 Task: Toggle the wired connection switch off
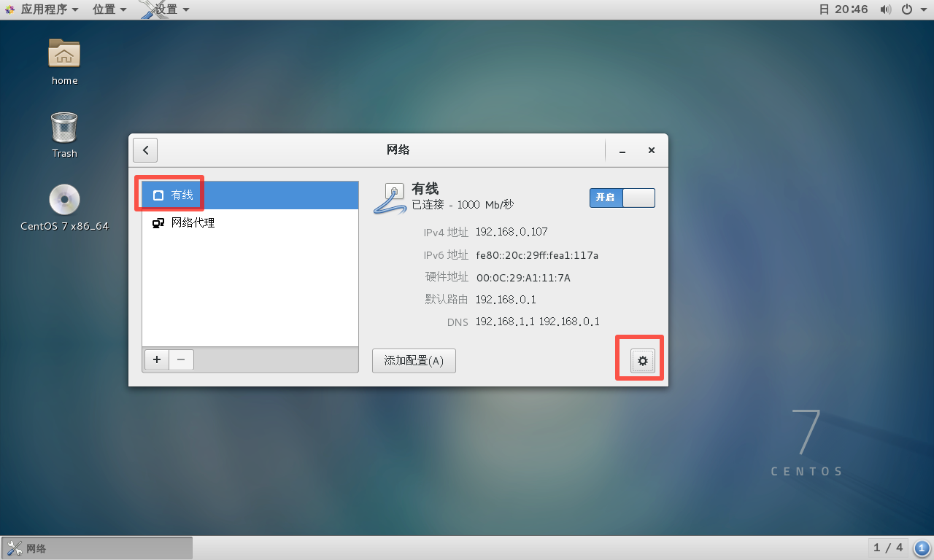click(622, 198)
